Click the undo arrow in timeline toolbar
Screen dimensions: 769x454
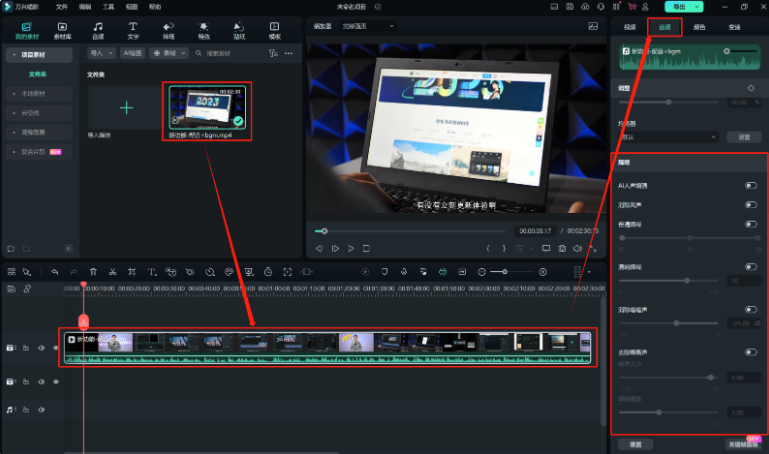[54, 272]
